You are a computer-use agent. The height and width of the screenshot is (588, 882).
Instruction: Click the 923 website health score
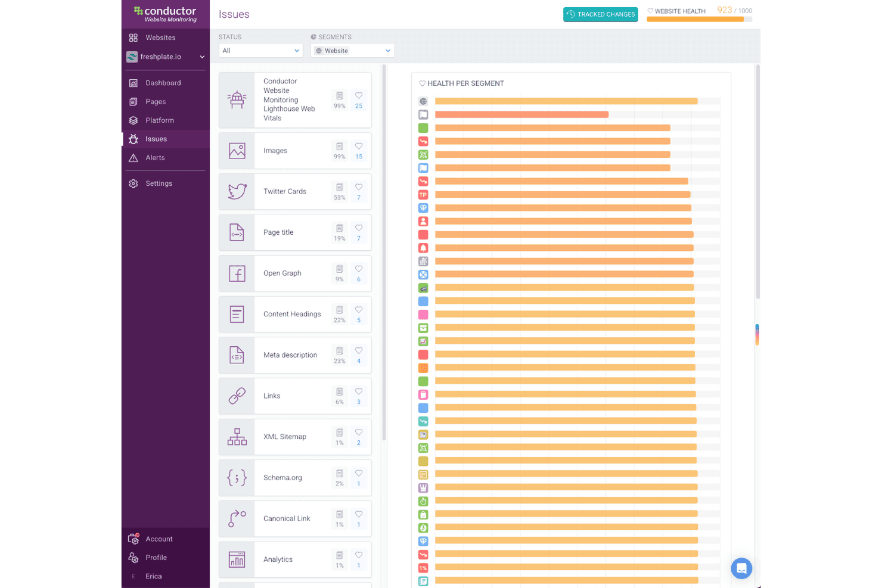[725, 10]
